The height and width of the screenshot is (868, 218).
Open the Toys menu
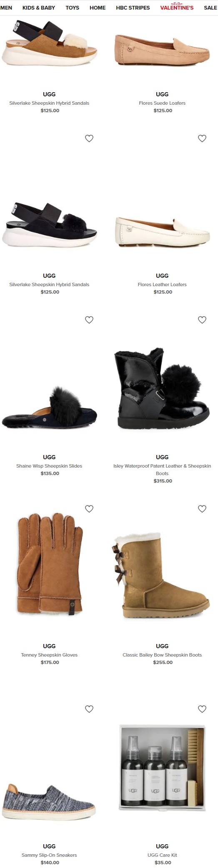[x=72, y=8]
